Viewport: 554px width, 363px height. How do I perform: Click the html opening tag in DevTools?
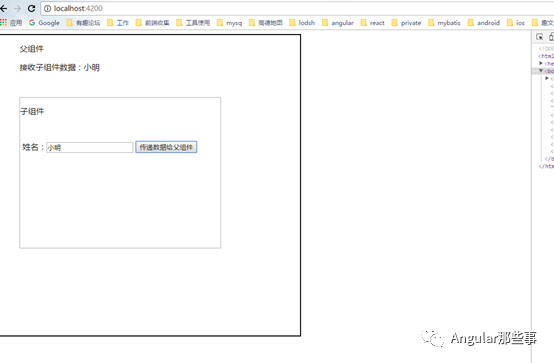pos(546,56)
